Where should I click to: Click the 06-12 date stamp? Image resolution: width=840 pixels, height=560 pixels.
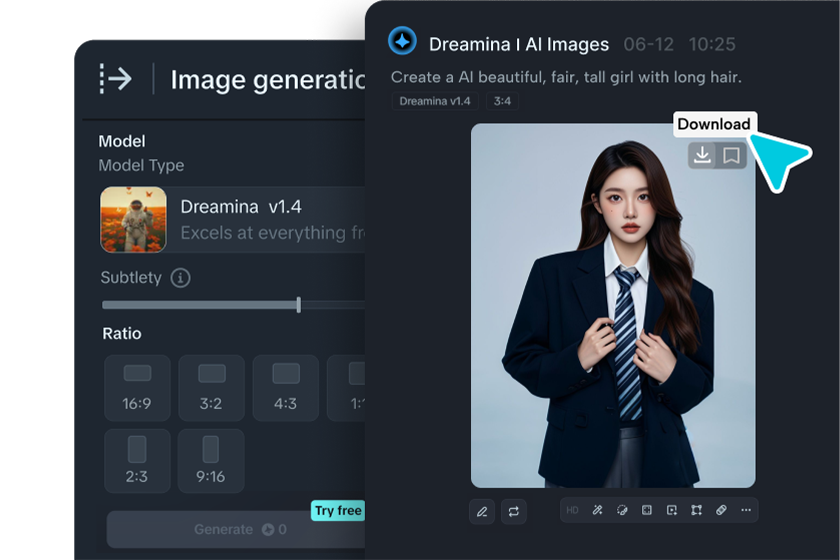(x=648, y=44)
